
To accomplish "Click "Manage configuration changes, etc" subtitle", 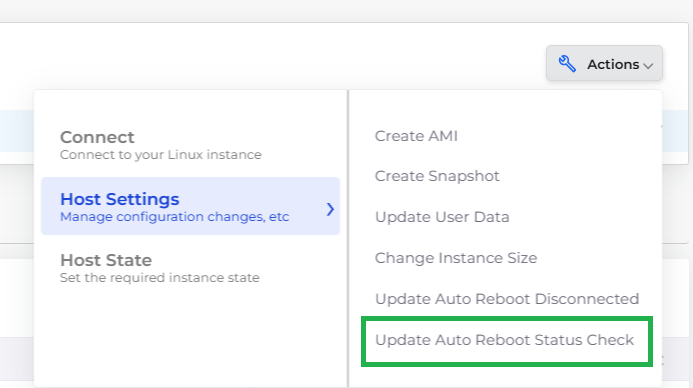I will click(175, 217).
